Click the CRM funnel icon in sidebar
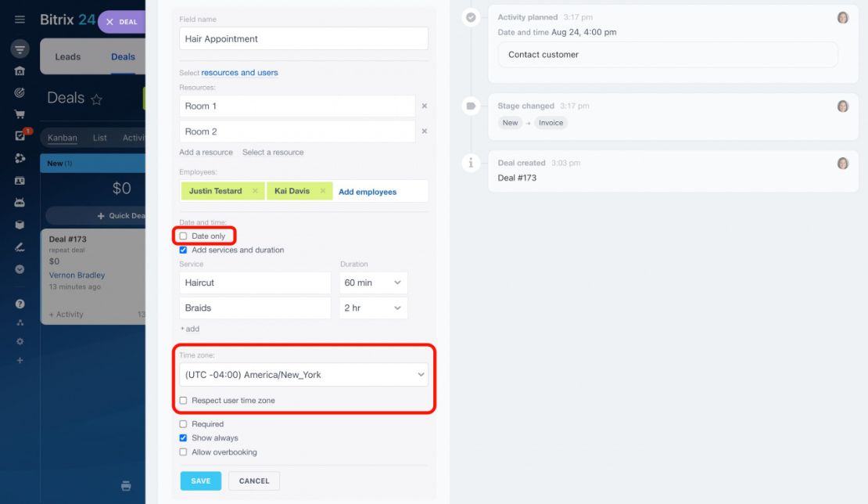This screenshot has height=504, width=868. [x=20, y=49]
